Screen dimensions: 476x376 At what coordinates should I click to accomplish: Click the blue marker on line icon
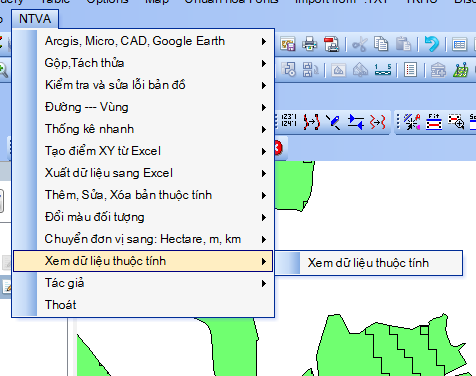coord(333,122)
